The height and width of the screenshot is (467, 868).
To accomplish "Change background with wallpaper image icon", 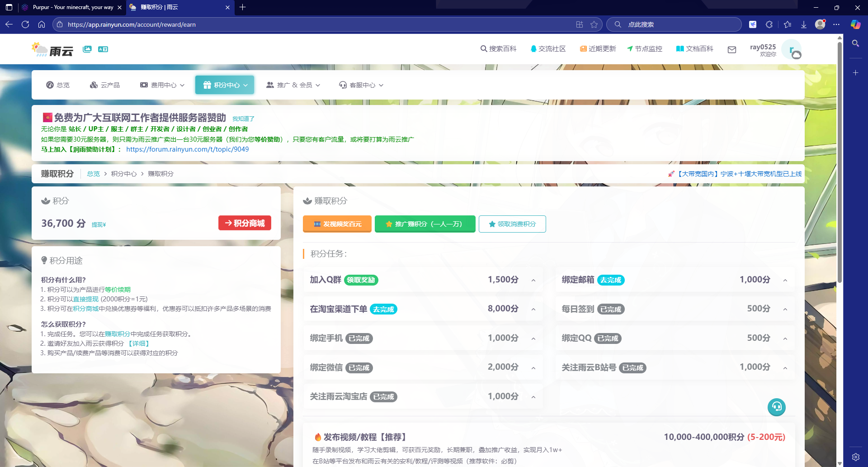I will 87,49.
